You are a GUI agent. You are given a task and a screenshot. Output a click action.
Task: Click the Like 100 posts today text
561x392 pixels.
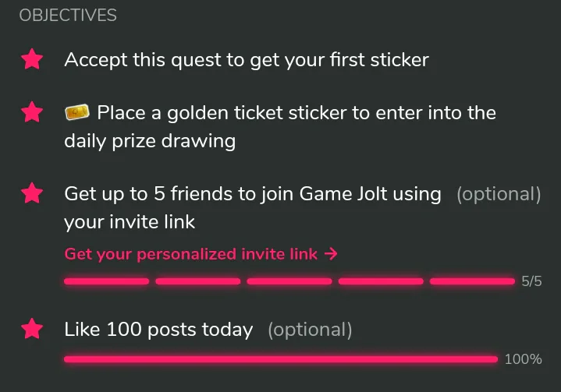tap(158, 330)
